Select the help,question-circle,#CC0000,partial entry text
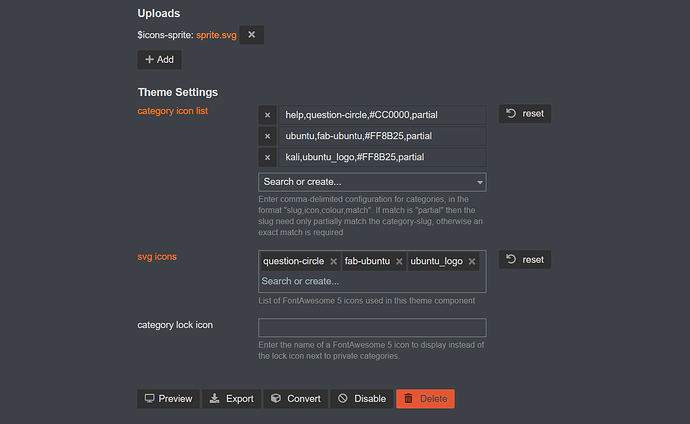690x424 pixels. pyautogui.click(x=361, y=115)
